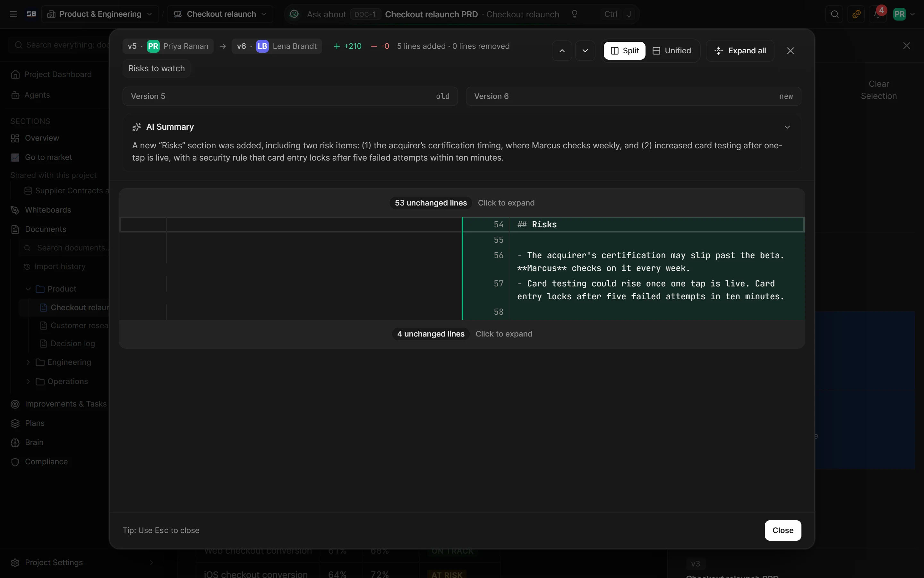Click the Close button in dialog footer
This screenshot has width=924, height=578.
coord(783,530)
